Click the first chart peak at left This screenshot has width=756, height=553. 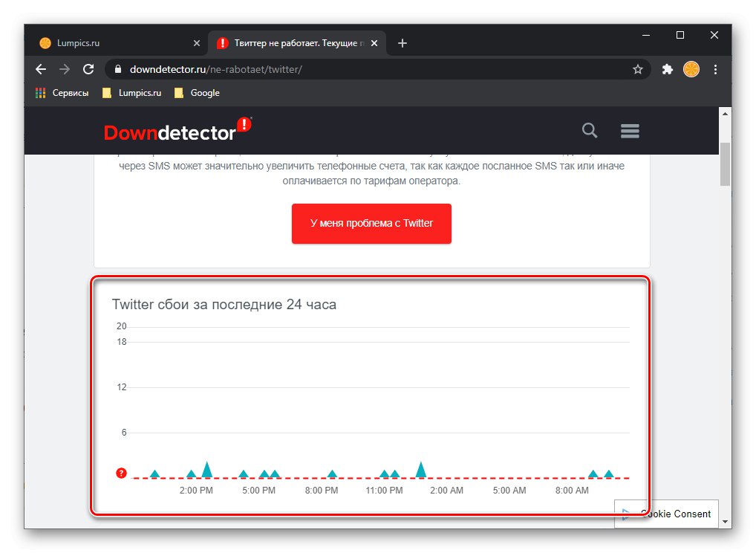[x=154, y=474]
